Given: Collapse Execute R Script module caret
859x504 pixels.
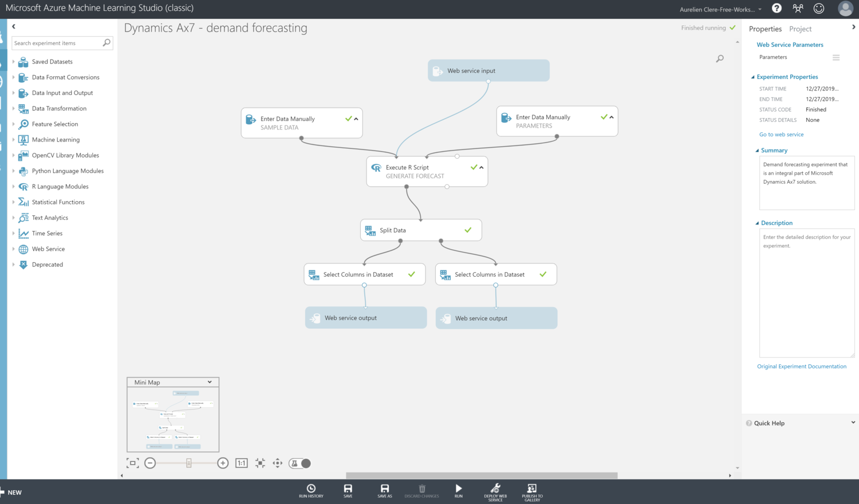Looking at the screenshot, I should [x=482, y=167].
